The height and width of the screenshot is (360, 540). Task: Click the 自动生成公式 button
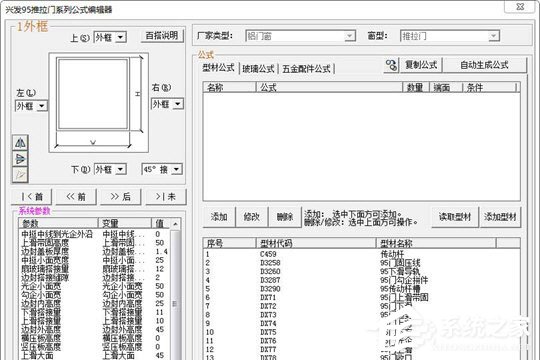click(484, 65)
